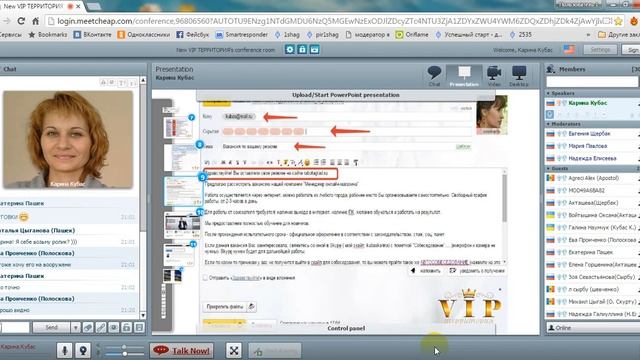Screen dimensions: 640x360
Task: Open the модератор bookmark
Action: (367, 35)
